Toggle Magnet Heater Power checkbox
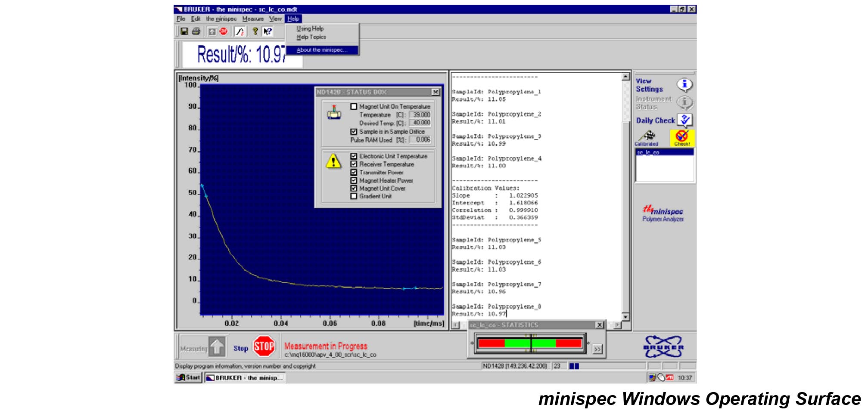The width and height of the screenshot is (868, 417). tap(354, 180)
